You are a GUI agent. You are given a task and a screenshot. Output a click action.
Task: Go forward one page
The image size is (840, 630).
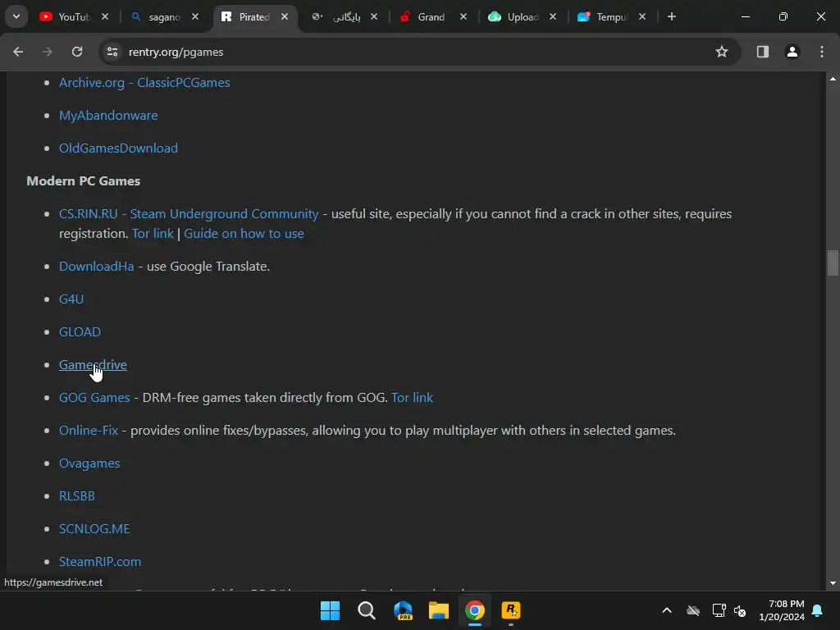(x=48, y=52)
